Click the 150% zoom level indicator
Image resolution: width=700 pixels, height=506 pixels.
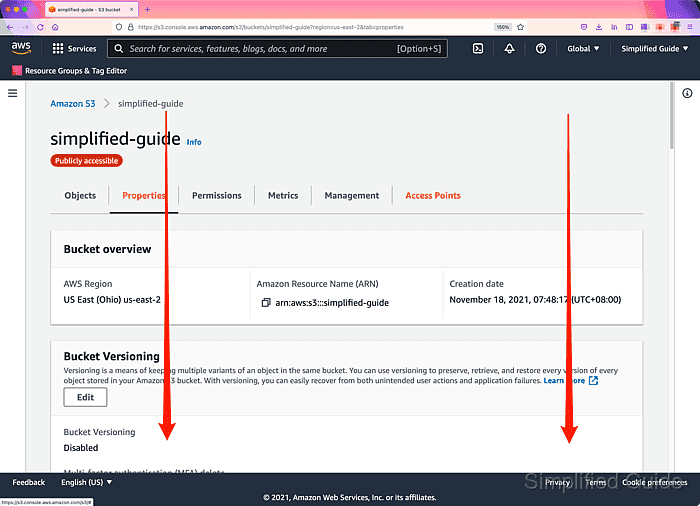[x=503, y=27]
